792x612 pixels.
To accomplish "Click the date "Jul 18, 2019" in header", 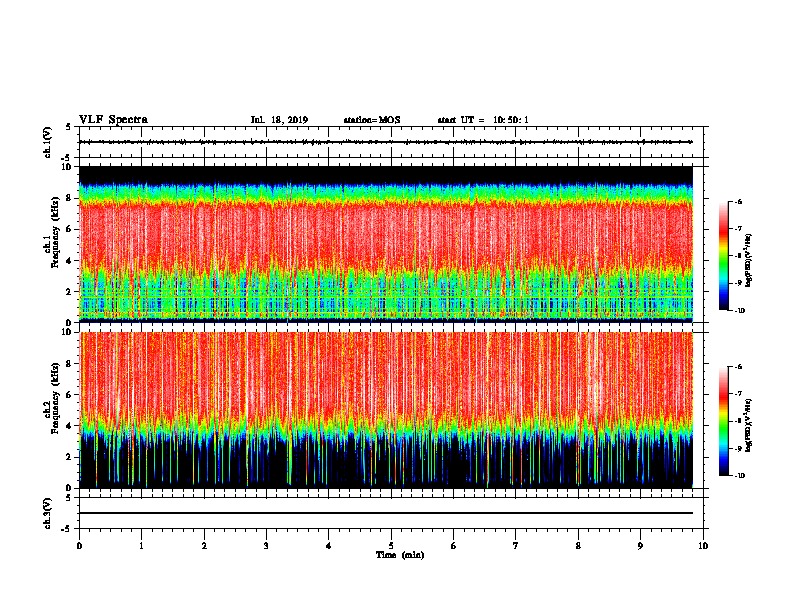I will [279, 120].
